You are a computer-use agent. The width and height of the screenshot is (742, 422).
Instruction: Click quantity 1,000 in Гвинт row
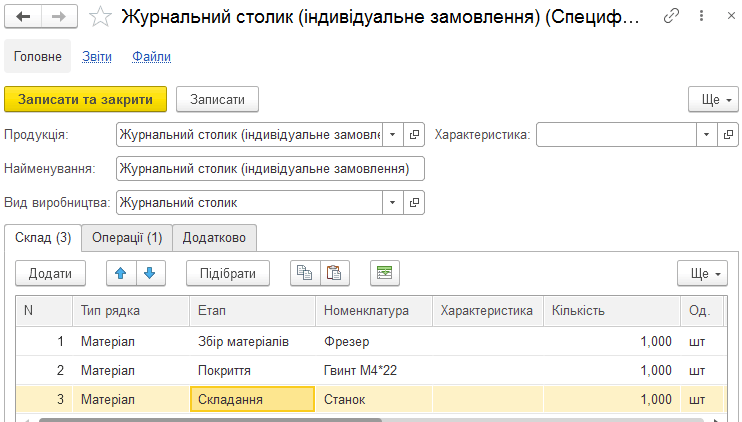pyautogui.click(x=612, y=370)
